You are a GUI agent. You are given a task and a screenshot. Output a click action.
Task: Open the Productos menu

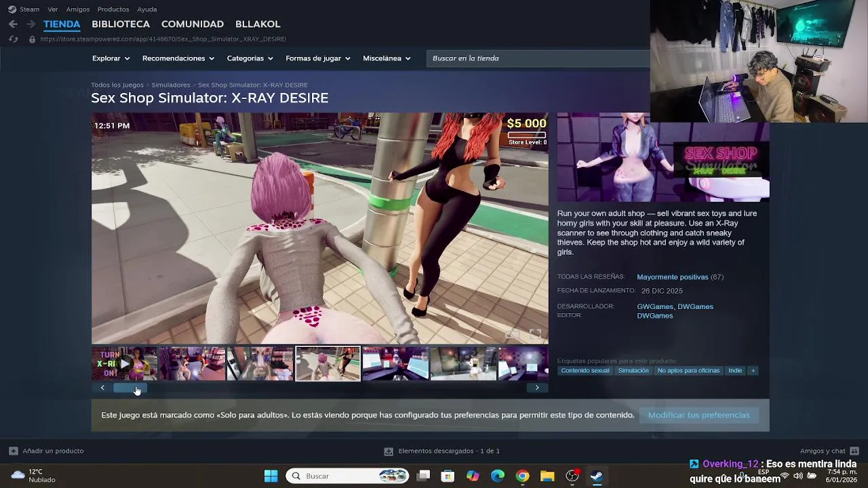(113, 9)
